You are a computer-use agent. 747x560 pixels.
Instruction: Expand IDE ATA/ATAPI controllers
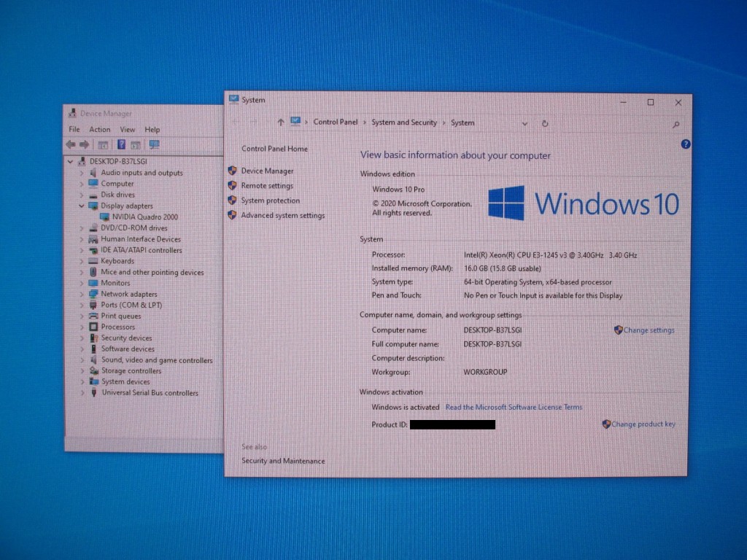click(82, 250)
